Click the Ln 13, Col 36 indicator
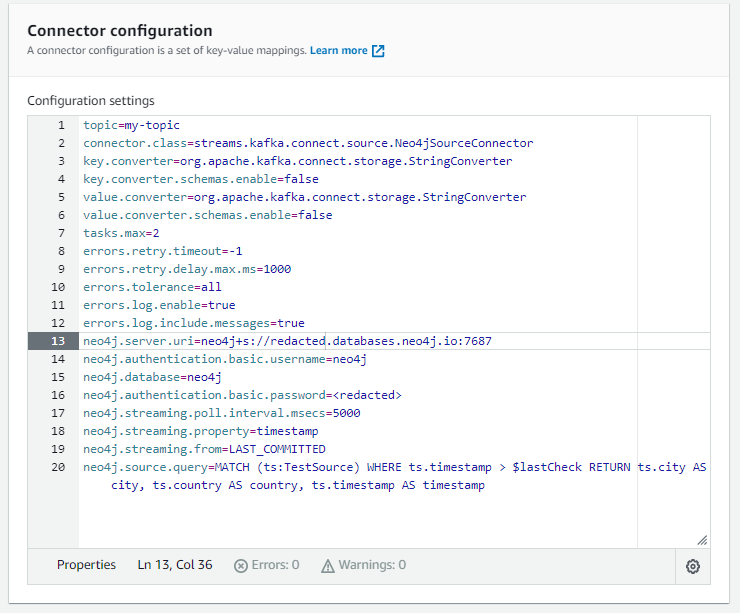Screen dimensions: 740x613 (x=174, y=565)
